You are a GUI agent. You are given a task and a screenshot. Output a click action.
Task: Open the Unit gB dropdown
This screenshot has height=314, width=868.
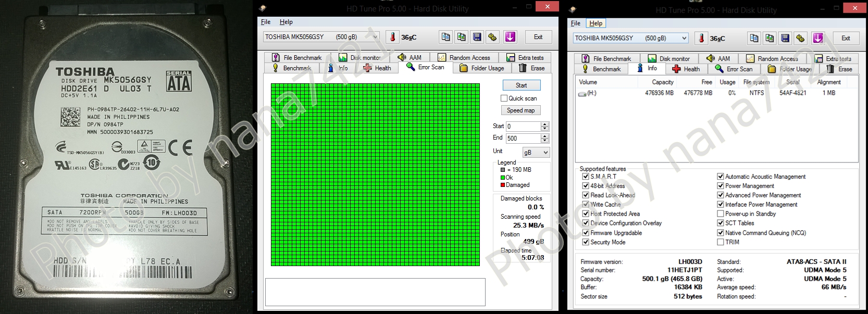536,152
